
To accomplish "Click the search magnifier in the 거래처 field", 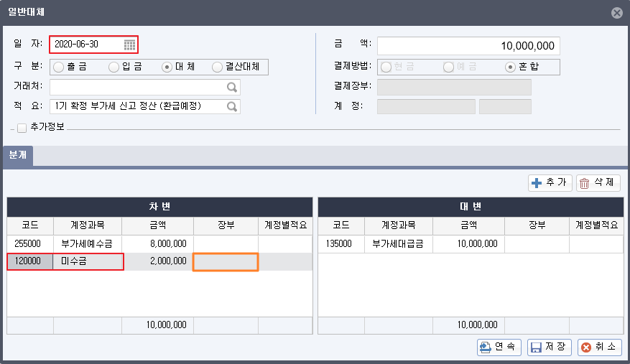I will [x=232, y=87].
